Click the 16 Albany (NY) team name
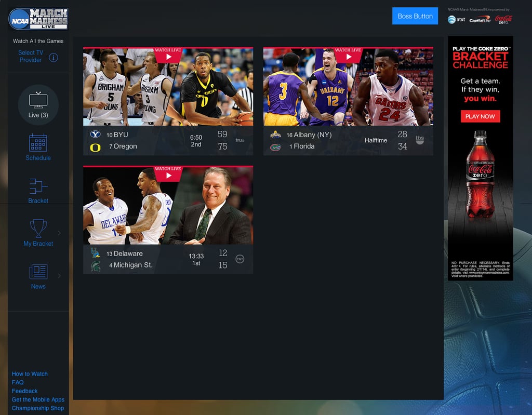 click(x=309, y=135)
